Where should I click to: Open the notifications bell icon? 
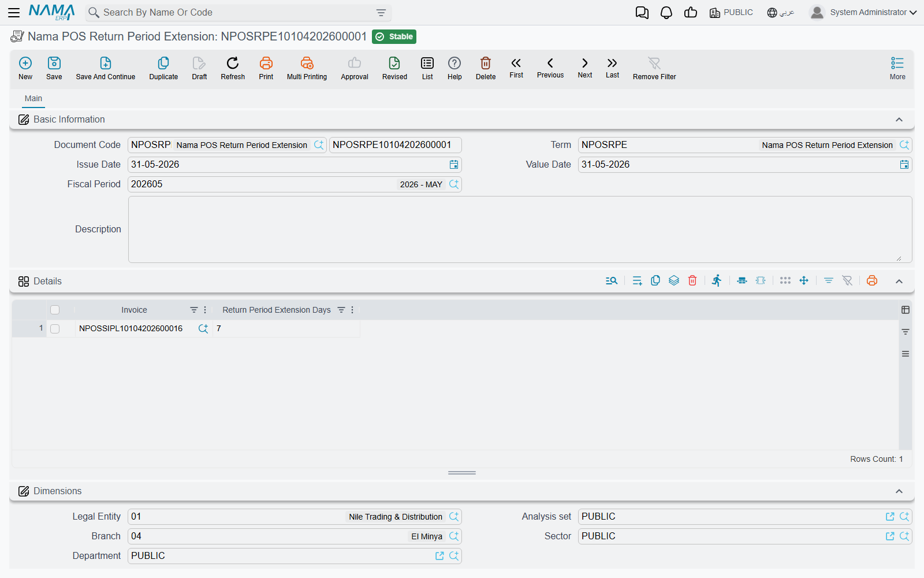click(x=666, y=13)
